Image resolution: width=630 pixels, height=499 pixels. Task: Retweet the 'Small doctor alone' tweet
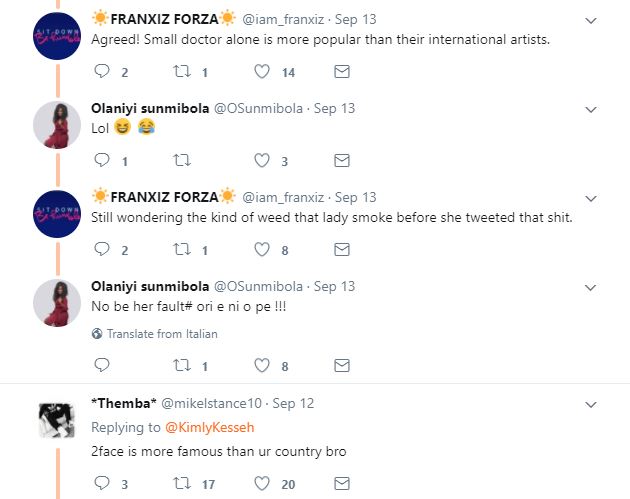(x=181, y=72)
